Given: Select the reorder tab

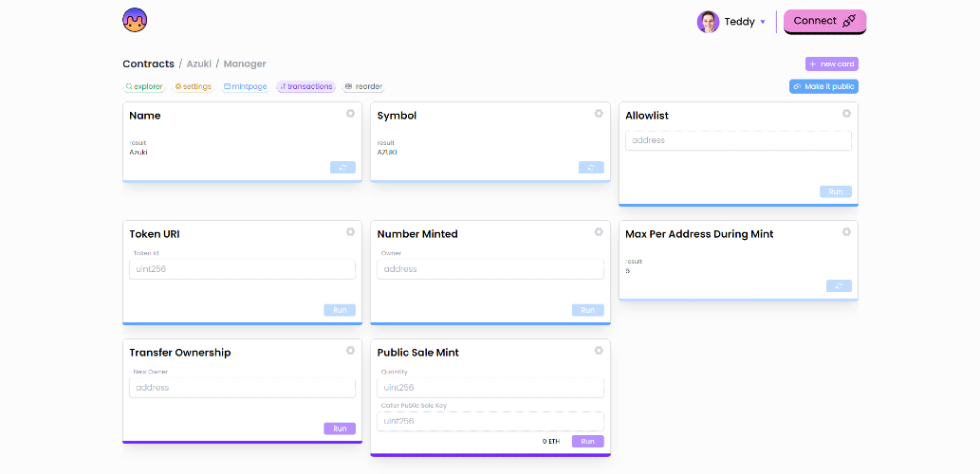Looking at the screenshot, I should click(x=363, y=87).
